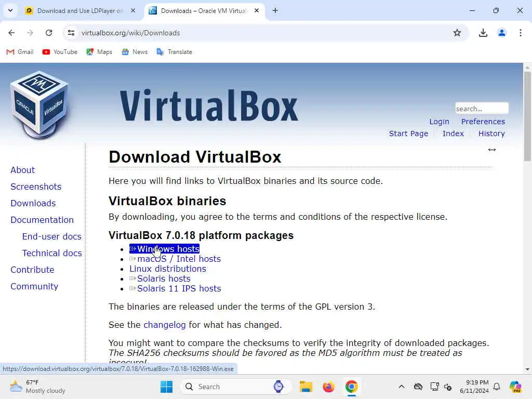Download the Windows hosts package
532x399 pixels.
(x=165, y=249)
